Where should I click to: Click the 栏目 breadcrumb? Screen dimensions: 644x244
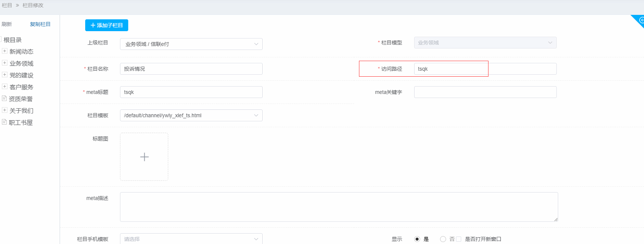click(7, 5)
